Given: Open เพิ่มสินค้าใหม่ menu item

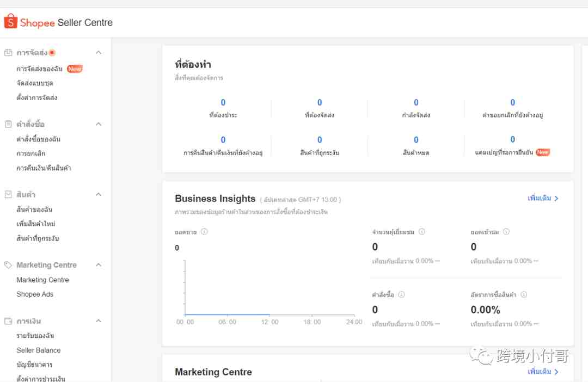Looking at the screenshot, I should [x=36, y=224].
